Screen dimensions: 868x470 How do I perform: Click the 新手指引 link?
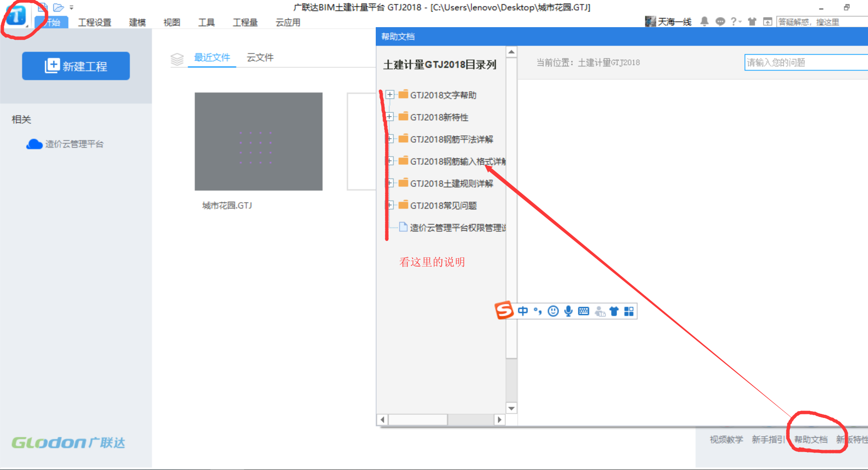click(x=768, y=440)
